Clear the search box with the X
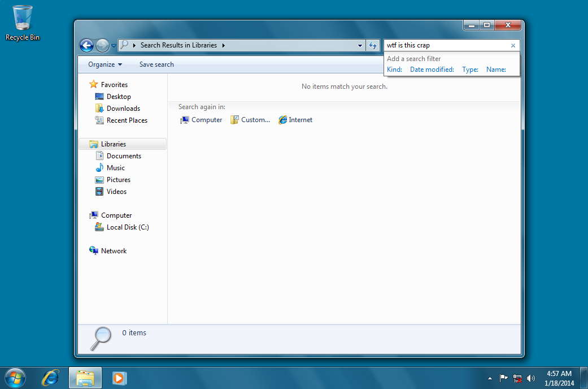 coord(513,45)
